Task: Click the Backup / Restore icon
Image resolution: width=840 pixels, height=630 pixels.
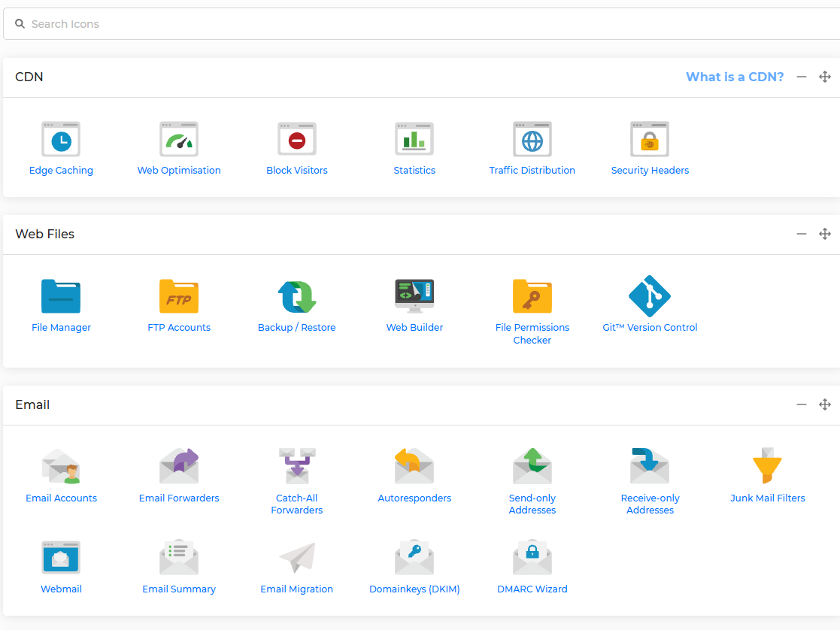Action: [297, 296]
